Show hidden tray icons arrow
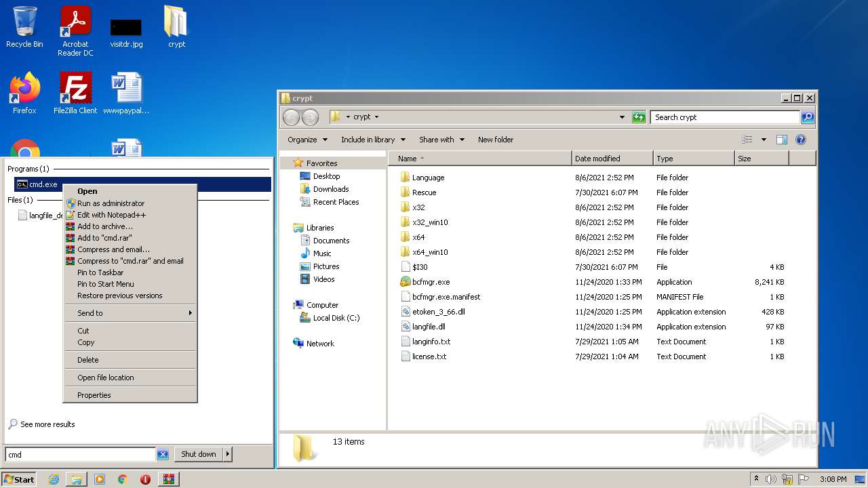The height and width of the screenshot is (488, 868). (757, 479)
